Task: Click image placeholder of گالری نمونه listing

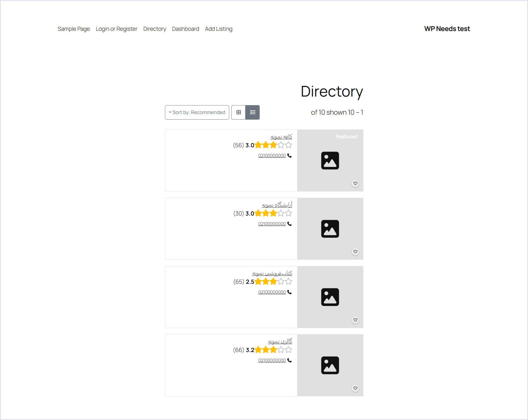Action: click(330, 365)
